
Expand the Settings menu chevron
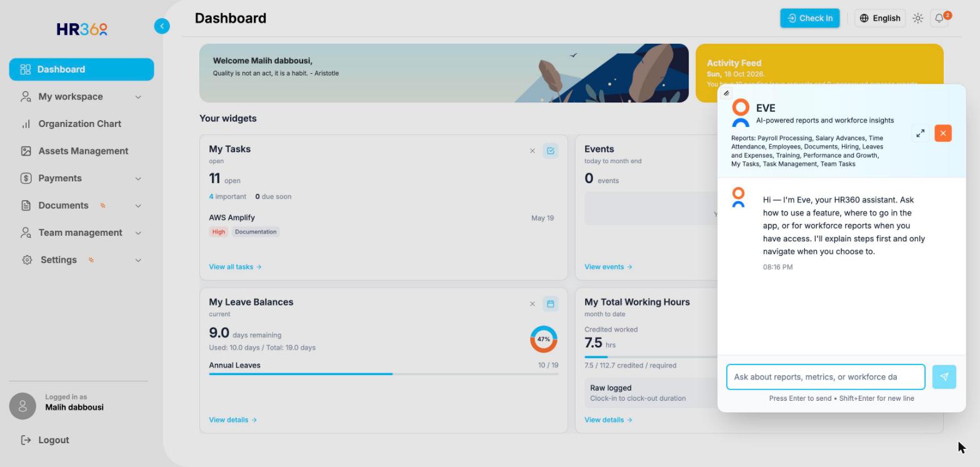click(138, 260)
